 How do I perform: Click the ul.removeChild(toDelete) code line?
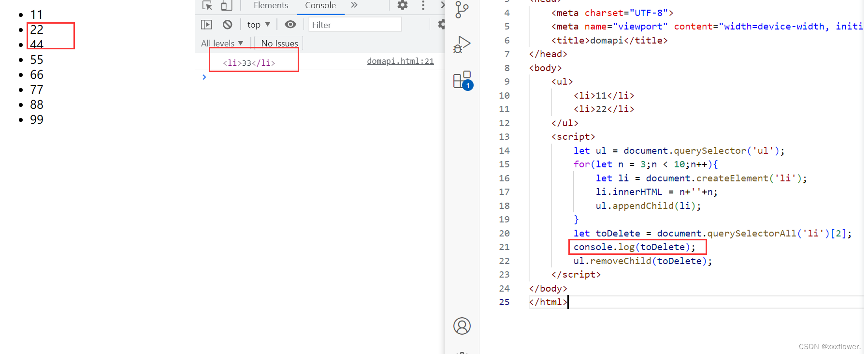[x=643, y=261]
